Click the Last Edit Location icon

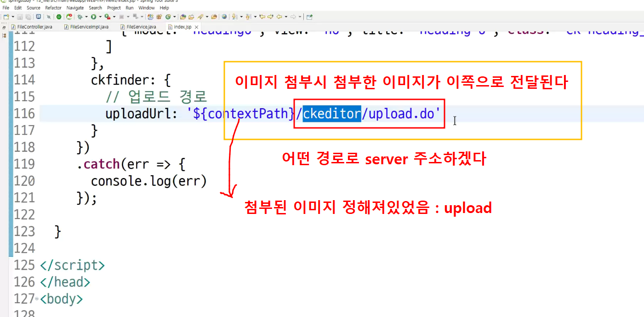(262, 17)
